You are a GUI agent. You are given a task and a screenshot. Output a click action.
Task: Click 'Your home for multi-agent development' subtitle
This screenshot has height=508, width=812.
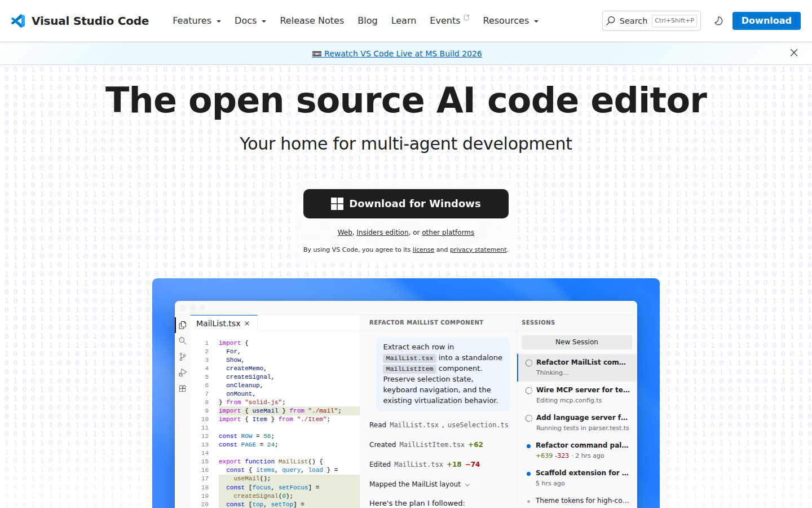406,144
